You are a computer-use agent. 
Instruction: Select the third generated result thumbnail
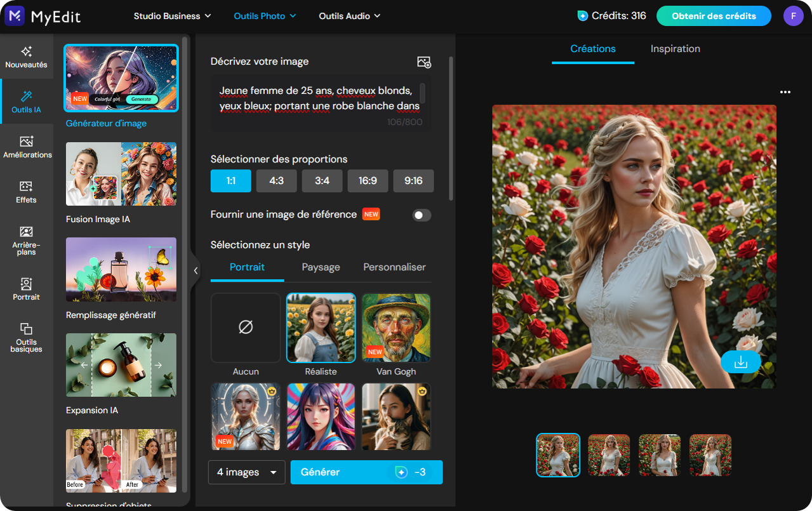point(660,455)
